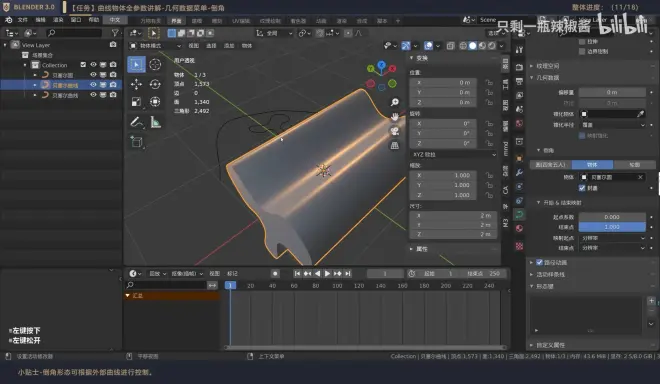This screenshot has width=660, height=384.
Task: Open the Modifiers wrench properties tab
Action: click(519, 173)
